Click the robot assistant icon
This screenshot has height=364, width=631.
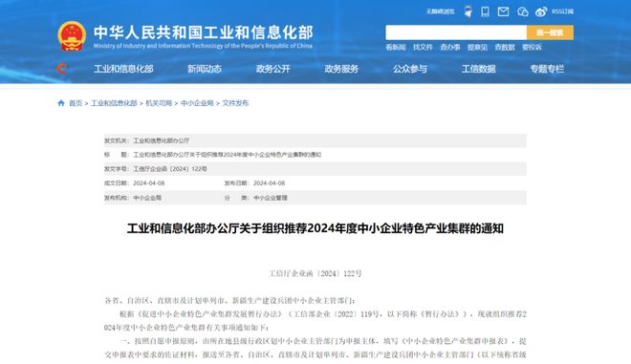point(468,11)
